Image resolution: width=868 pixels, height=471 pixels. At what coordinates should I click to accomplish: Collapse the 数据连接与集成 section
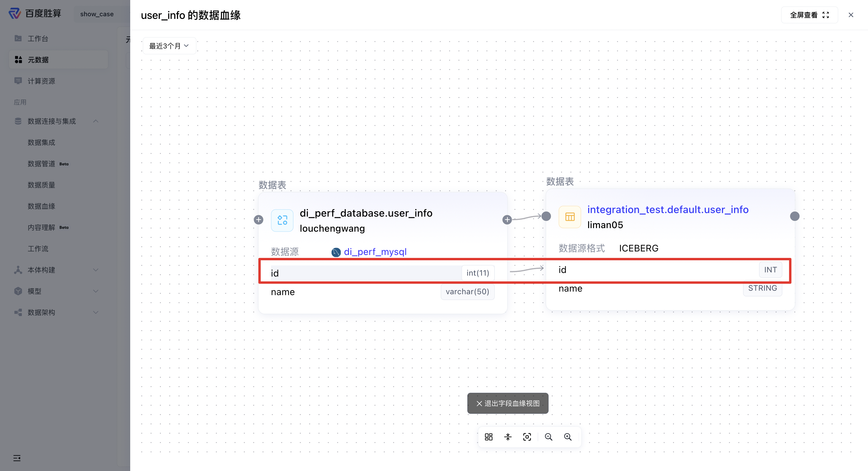coord(96,121)
